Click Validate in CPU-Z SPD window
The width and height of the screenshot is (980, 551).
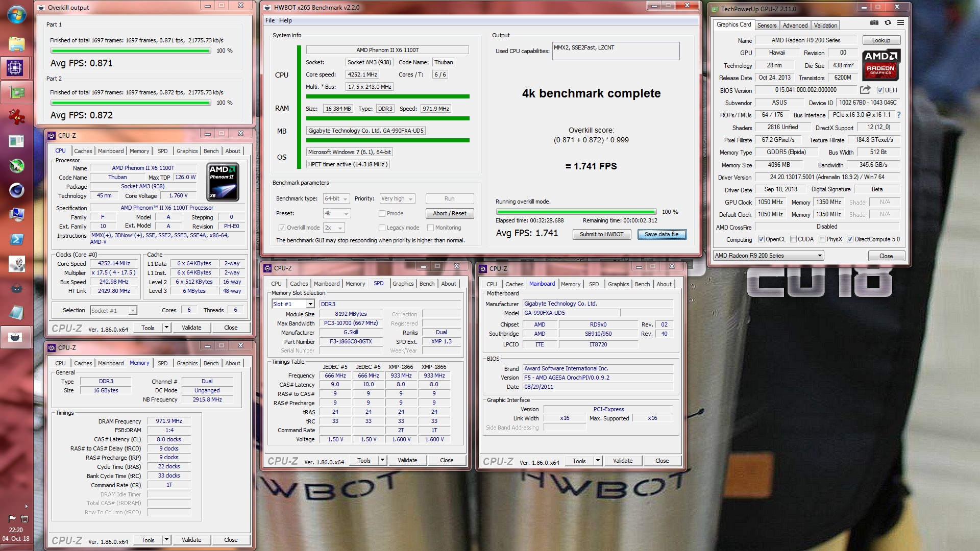pos(407,460)
